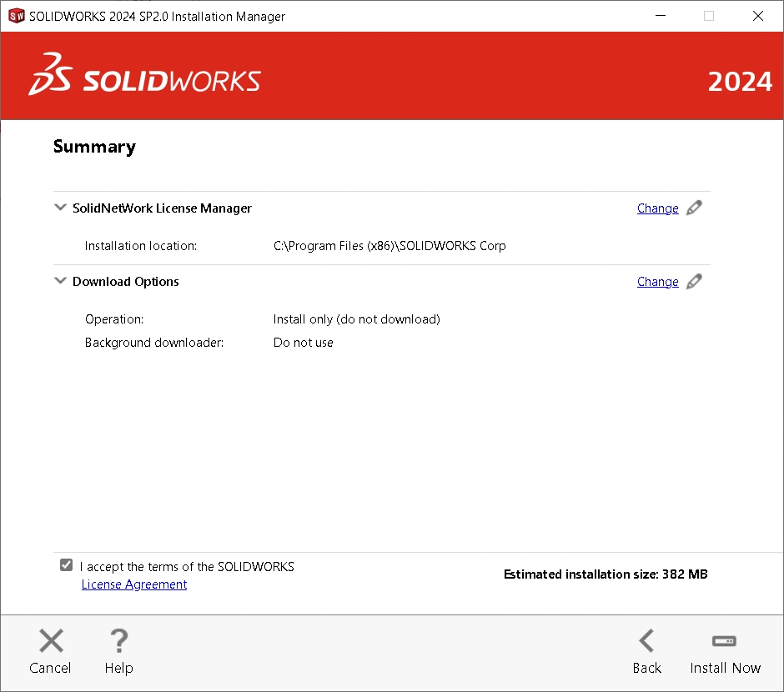Click the Summary heading
Screen dimensions: 784x692
click(x=94, y=147)
